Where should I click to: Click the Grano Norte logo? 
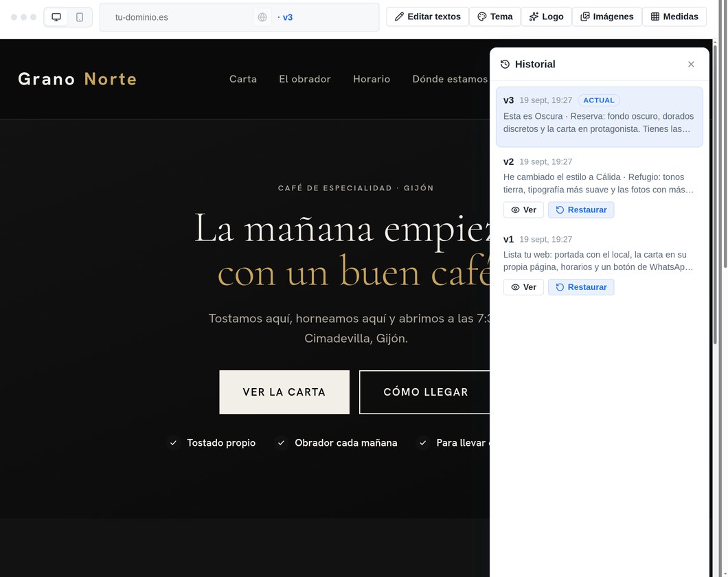pyautogui.click(x=77, y=79)
